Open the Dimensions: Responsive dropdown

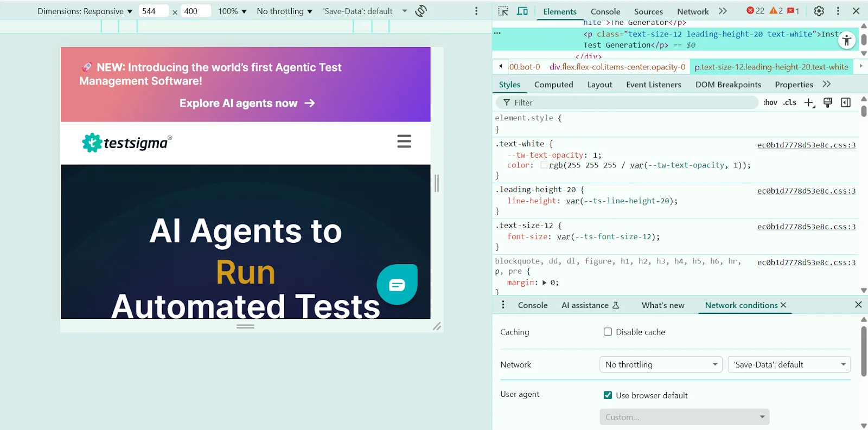pos(85,11)
